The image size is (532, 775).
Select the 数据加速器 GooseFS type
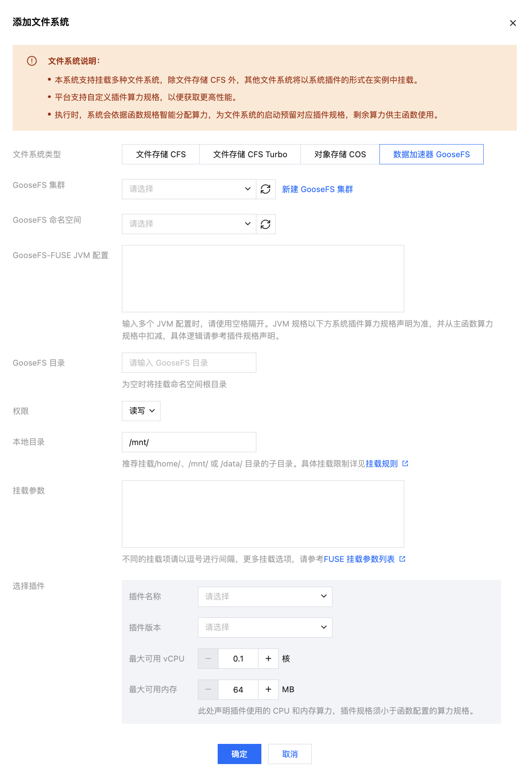coord(432,154)
